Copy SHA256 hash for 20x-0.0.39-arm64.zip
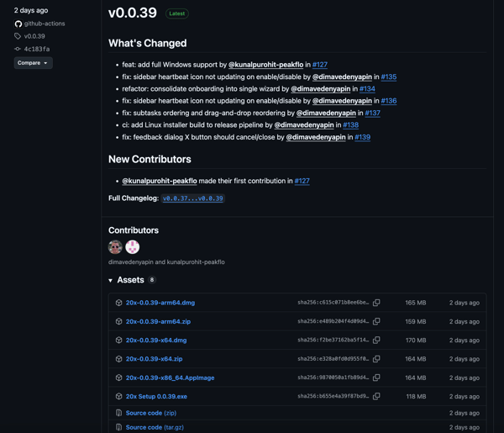This screenshot has width=504, height=433. (376, 321)
